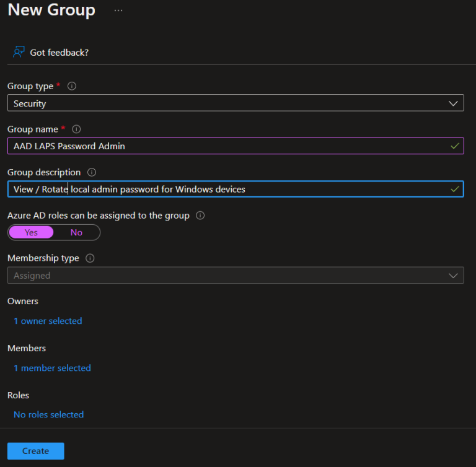Screen dimensions: 476x467
Task: Click the Group type dropdown chevron
Action: tap(453, 103)
